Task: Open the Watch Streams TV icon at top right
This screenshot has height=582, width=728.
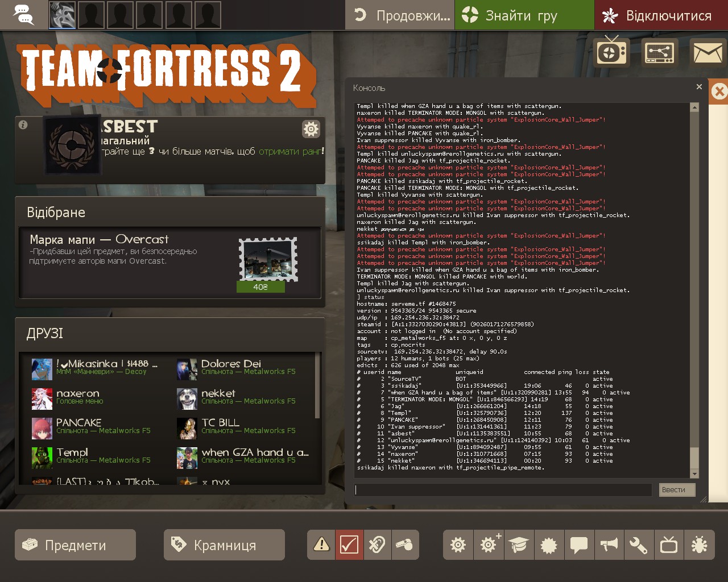Action: click(611, 53)
